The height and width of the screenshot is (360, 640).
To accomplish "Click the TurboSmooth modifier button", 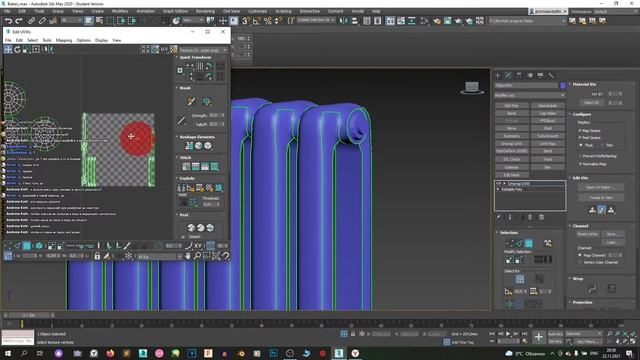I will pos(548,136).
